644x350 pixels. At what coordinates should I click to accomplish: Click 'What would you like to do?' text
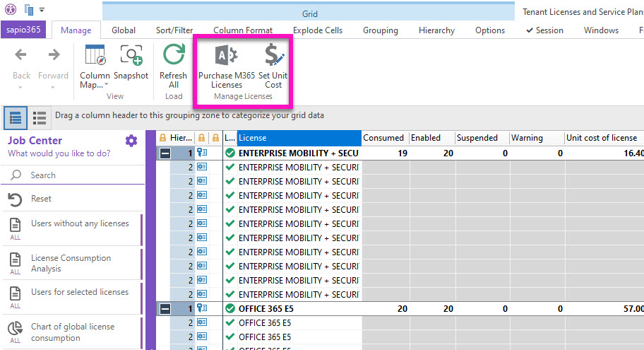[x=59, y=153]
